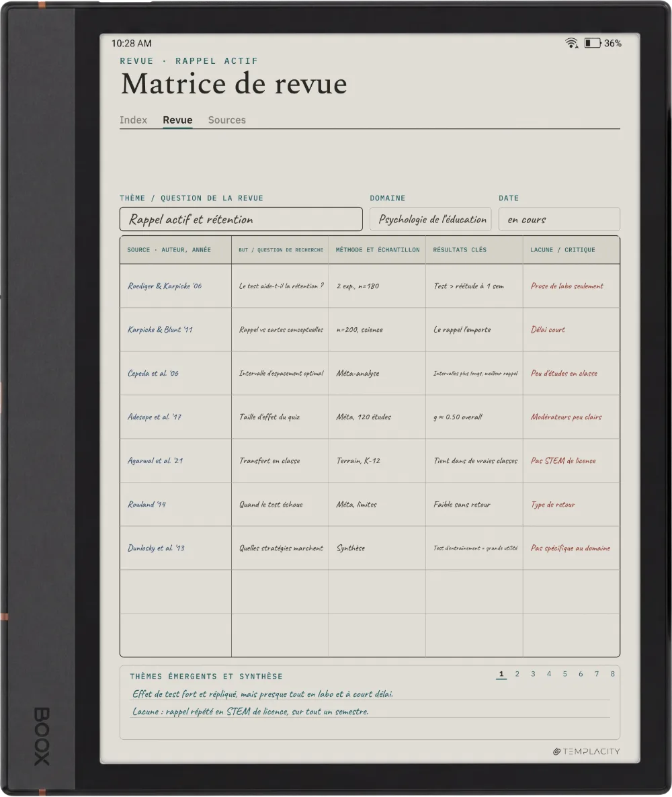Select method cell 'Méta, limites'

[x=377, y=504]
